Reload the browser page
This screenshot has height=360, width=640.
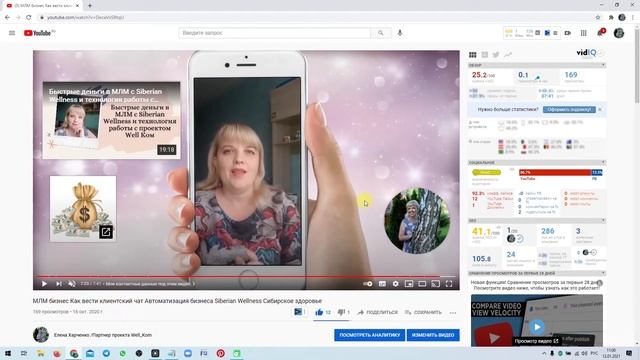[x=29, y=18]
